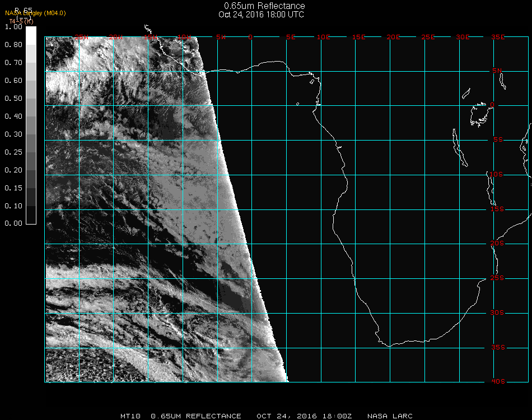Image resolution: width=532 pixels, height=420 pixels.
Task: Click the '0.60' colorbar scale value
Action: click(13, 81)
